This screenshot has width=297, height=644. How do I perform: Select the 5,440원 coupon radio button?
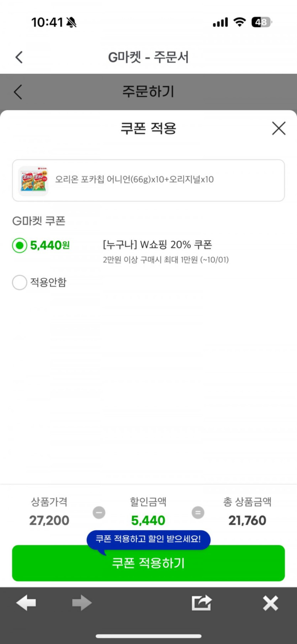[x=20, y=245]
